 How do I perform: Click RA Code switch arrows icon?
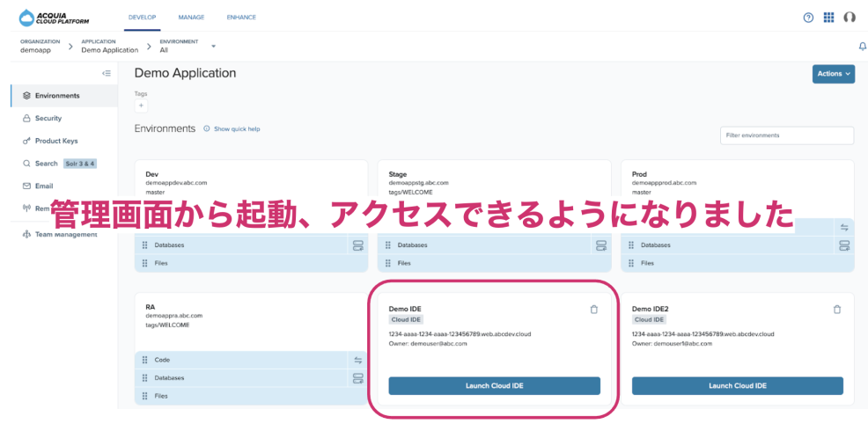click(x=357, y=360)
